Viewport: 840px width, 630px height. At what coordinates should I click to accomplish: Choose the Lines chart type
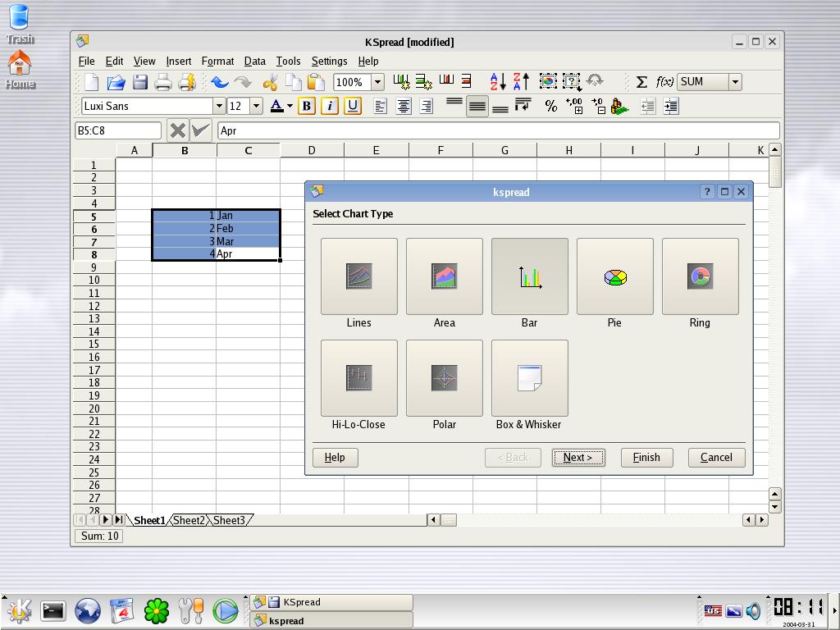tap(359, 276)
